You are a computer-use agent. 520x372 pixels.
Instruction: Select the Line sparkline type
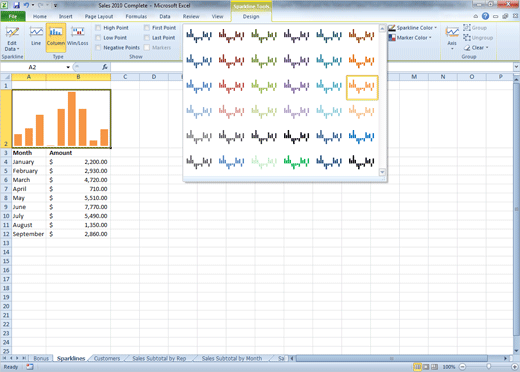(x=36, y=37)
